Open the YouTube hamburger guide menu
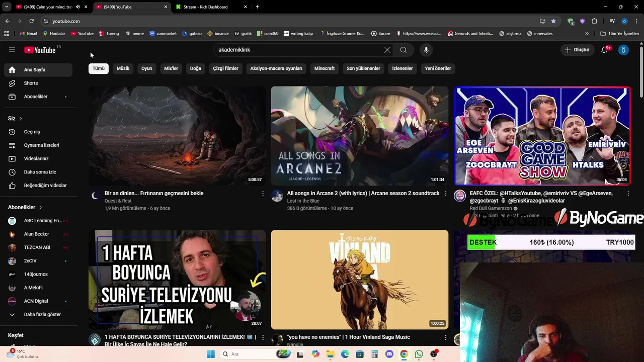Image resolution: width=644 pixels, height=362 pixels. click(12, 50)
